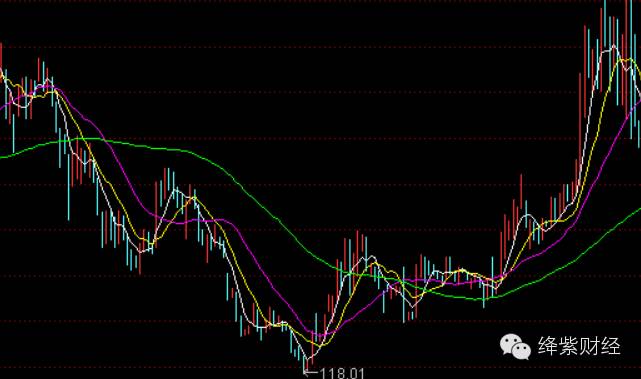Select the 118.01 low price label

coord(342,373)
